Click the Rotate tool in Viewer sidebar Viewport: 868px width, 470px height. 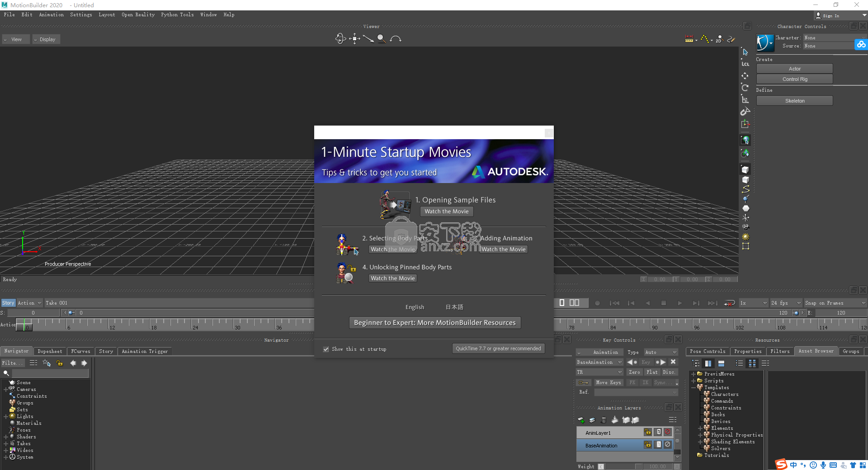pyautogui.click(x=745, y=88)
